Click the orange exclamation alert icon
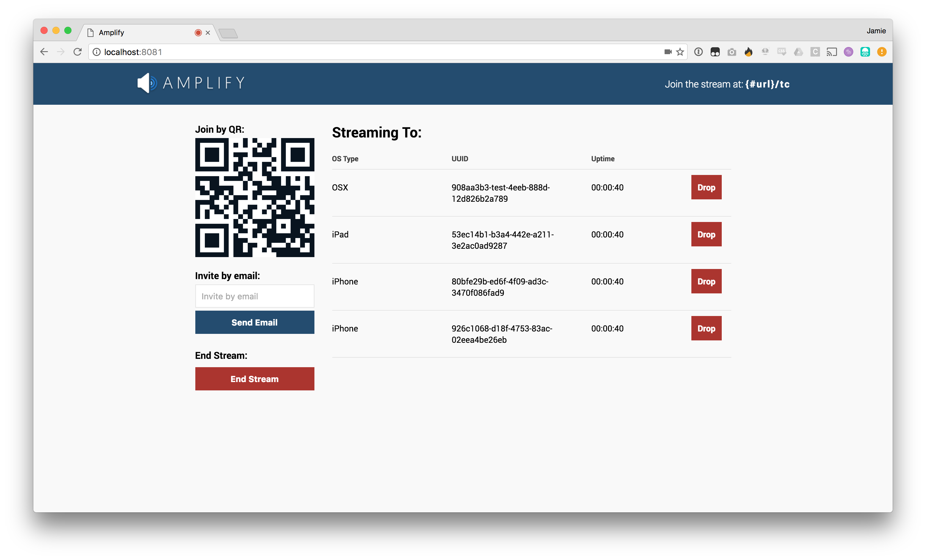Viewport: 926px width, 560px height. click(x=882, y=52)
